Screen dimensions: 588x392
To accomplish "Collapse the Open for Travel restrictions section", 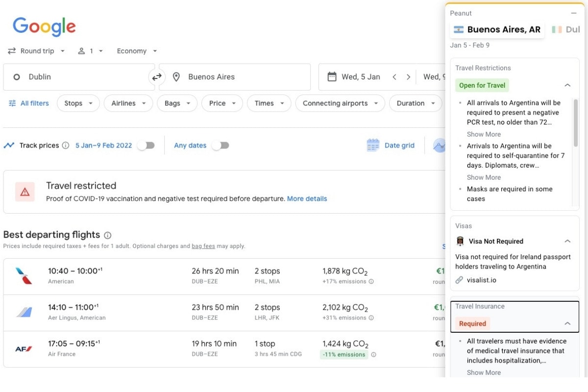I will point(567,85).
